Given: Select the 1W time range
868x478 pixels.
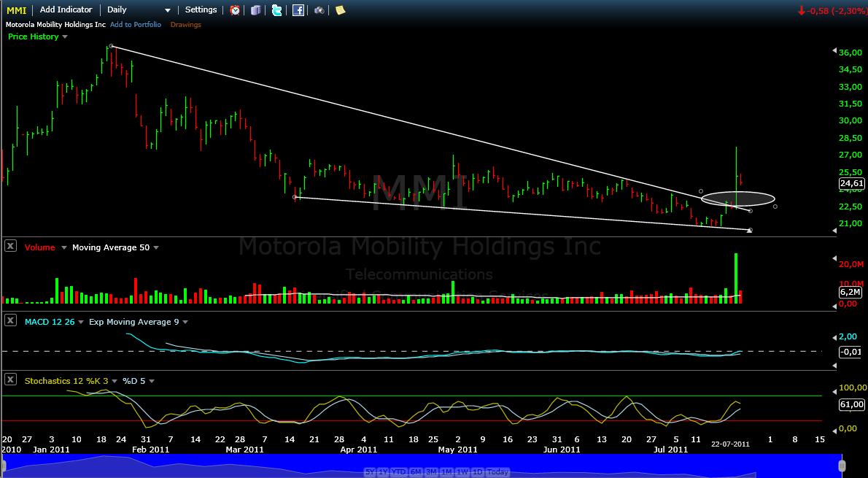Looking at the screenshot, I should [462, 472].
